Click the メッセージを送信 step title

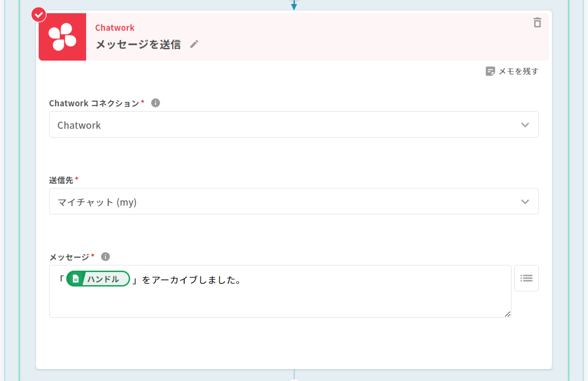point(138,45)
